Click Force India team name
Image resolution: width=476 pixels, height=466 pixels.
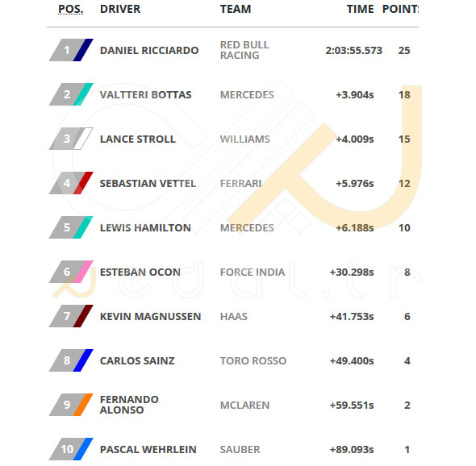click(x=253, y=273)
